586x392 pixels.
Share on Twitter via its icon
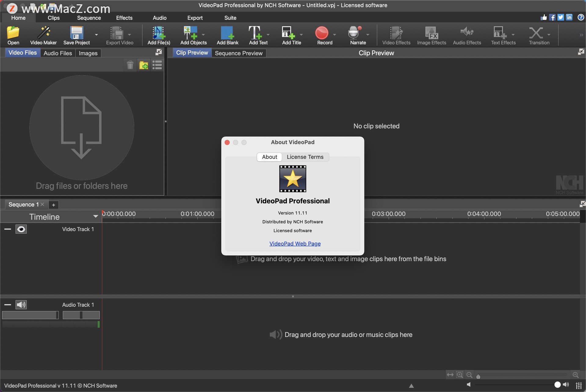[561, 17]
